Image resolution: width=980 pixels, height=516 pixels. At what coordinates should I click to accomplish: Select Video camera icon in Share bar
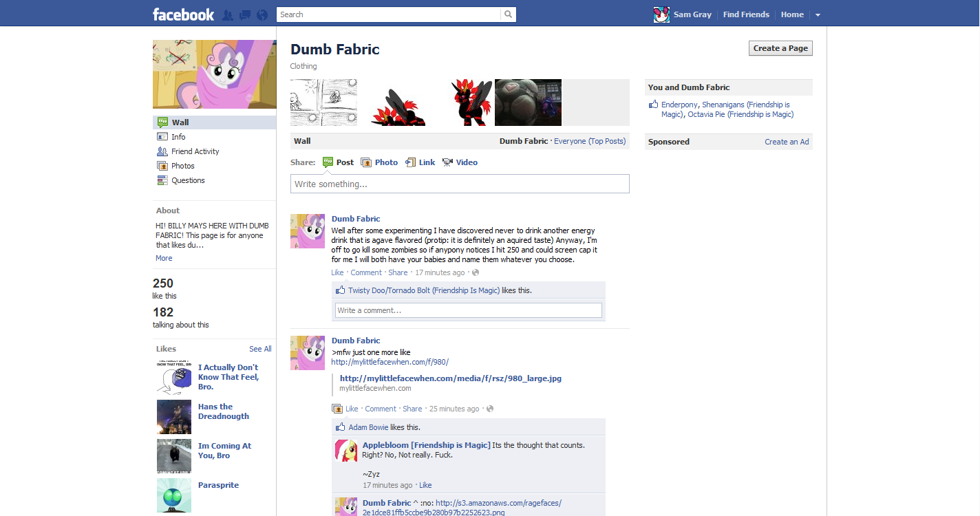tap(447, 162)
